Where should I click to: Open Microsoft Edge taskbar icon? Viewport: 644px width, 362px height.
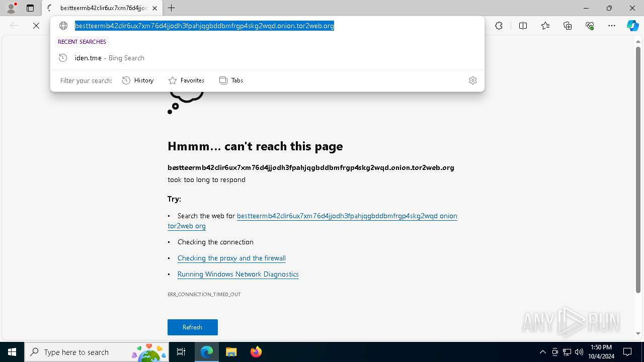pos(207,352)
